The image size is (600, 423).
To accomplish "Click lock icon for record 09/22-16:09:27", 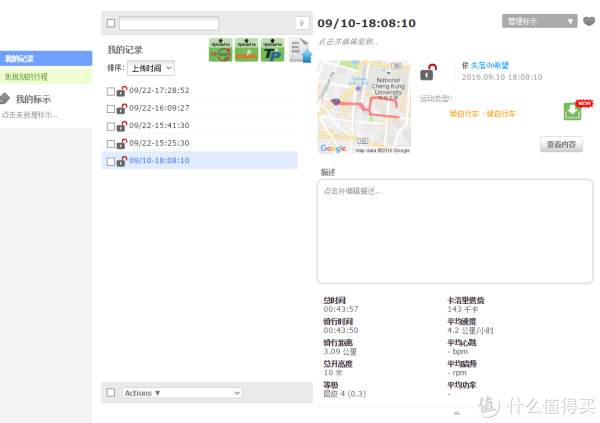I will (x=122, y=109).
